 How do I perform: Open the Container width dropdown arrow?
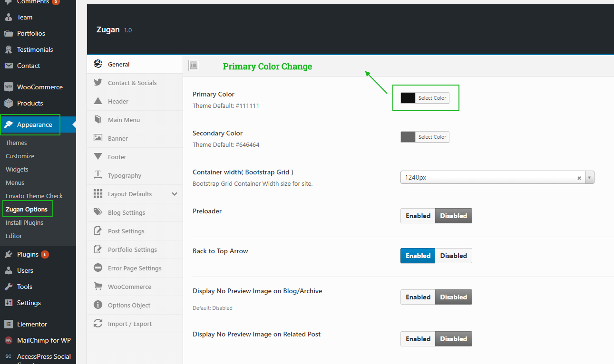tap(590, 177)
